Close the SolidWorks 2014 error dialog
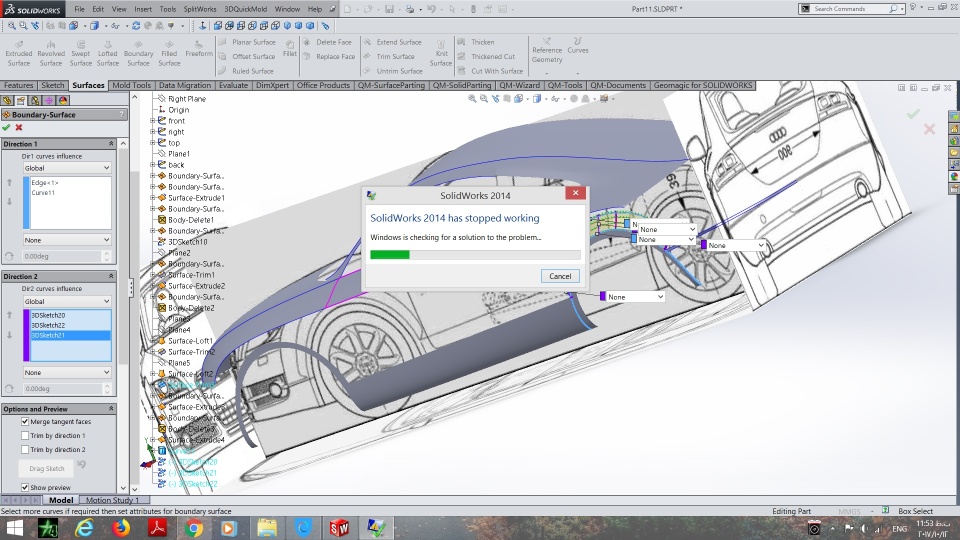The width and height of the screenshot is (960, 540). tap(576, 193)
